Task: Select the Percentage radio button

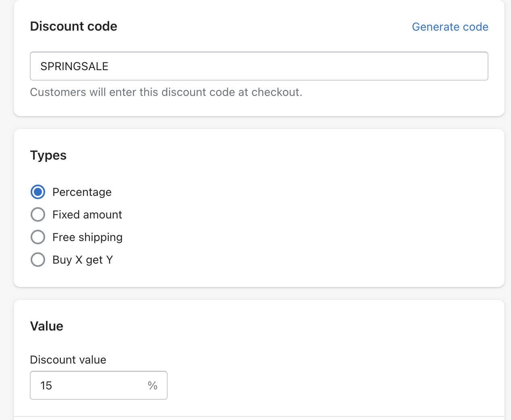Action: tap(38, 192)
